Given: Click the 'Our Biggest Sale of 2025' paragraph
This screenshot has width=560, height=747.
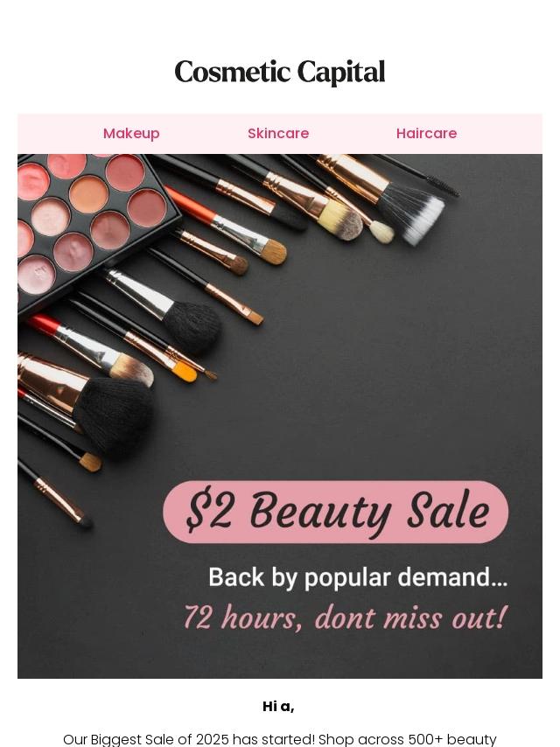Looking at the screenshot, I should pos(280,739).
